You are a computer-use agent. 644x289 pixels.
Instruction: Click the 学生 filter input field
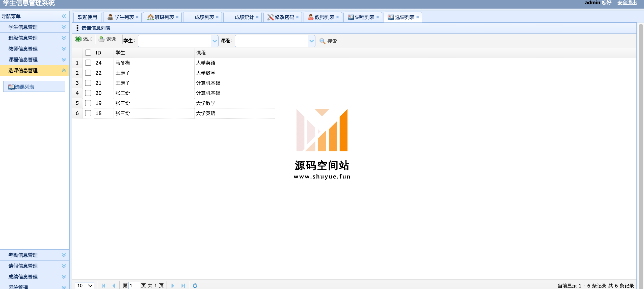point(175,41)
